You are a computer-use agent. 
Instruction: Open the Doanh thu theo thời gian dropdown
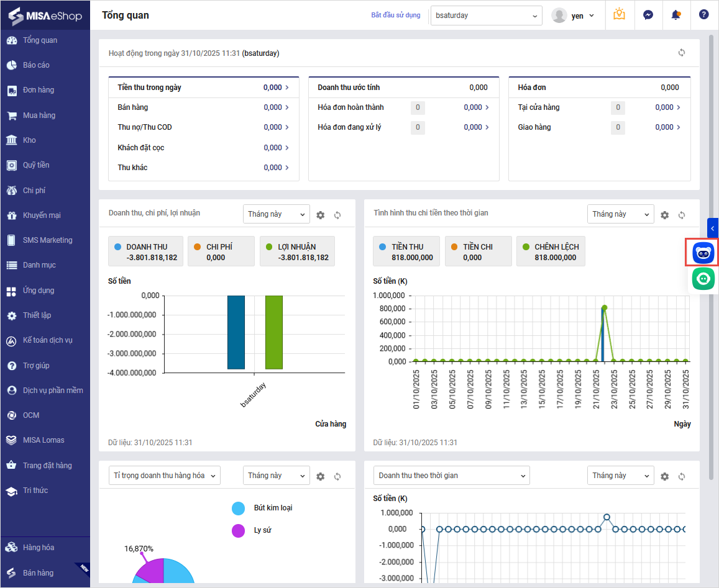pyautogui.click(x=453, y=476)
